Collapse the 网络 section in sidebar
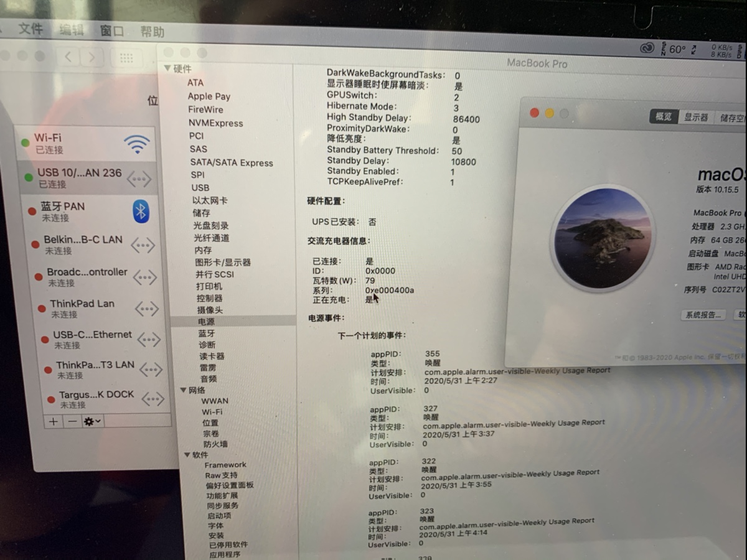Viewport: 747px width, 560px height. tap(184, 390)
